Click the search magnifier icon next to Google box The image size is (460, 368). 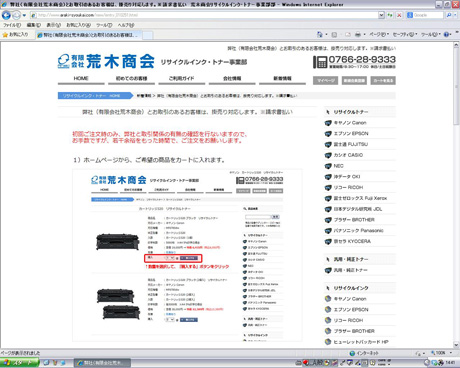[449, 15]
